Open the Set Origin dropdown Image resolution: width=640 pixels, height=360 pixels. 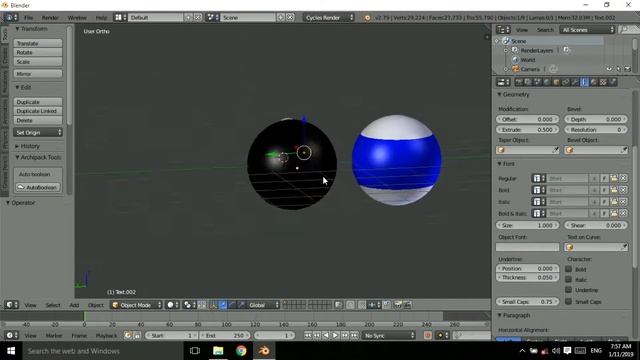38,132
